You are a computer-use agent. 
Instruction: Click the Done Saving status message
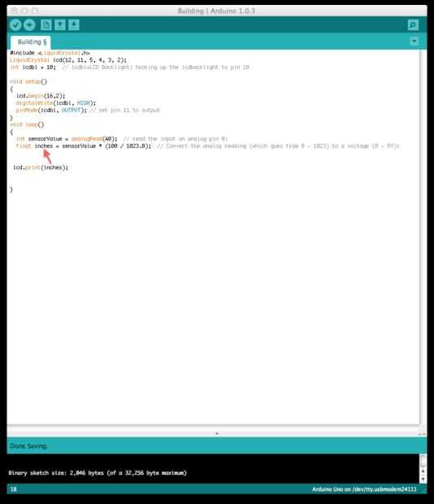pyautogui.click(x=28, y=445)
